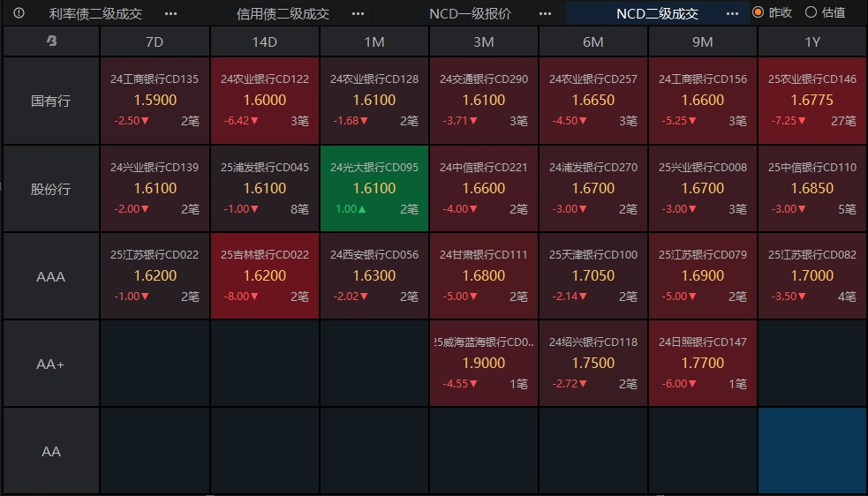The width and height of the screenshot is (868, 496).
Task: Open the more menu for NCD一级报价
Action: tap(546, 13)
